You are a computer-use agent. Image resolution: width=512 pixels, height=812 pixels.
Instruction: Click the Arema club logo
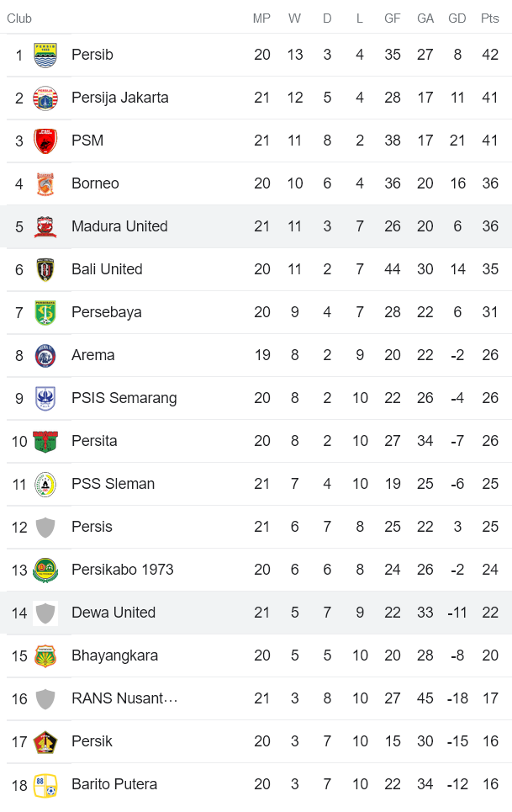45,356
